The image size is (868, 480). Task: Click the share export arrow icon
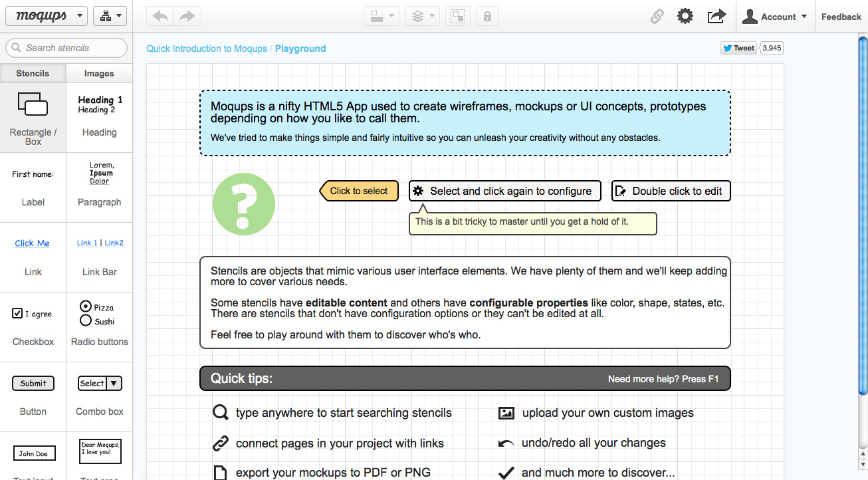click(x=716, y=16)
